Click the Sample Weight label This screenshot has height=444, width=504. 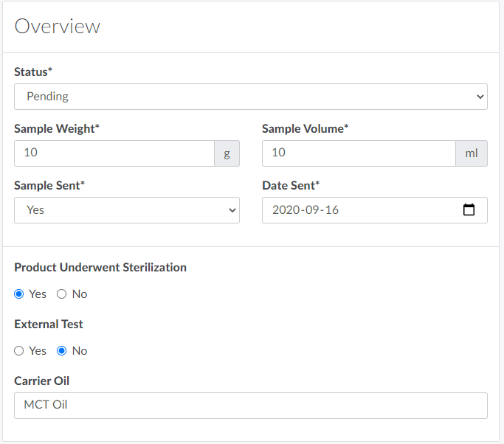56,129
